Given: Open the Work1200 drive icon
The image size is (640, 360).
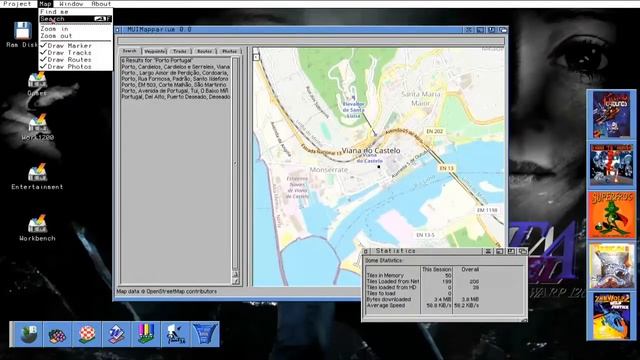Looking at the screenshot, I should tap(38, 122).
